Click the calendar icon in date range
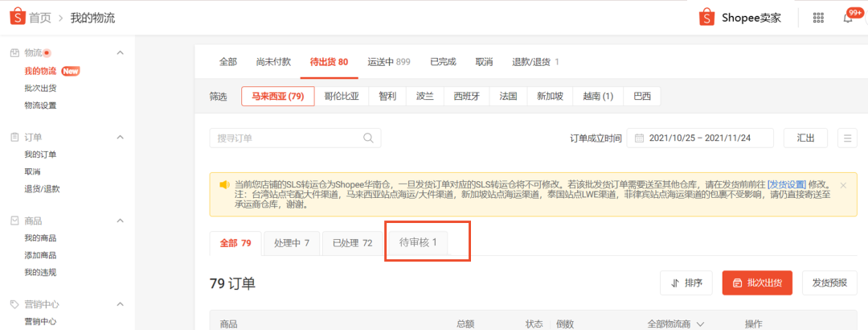 [639, 138]
